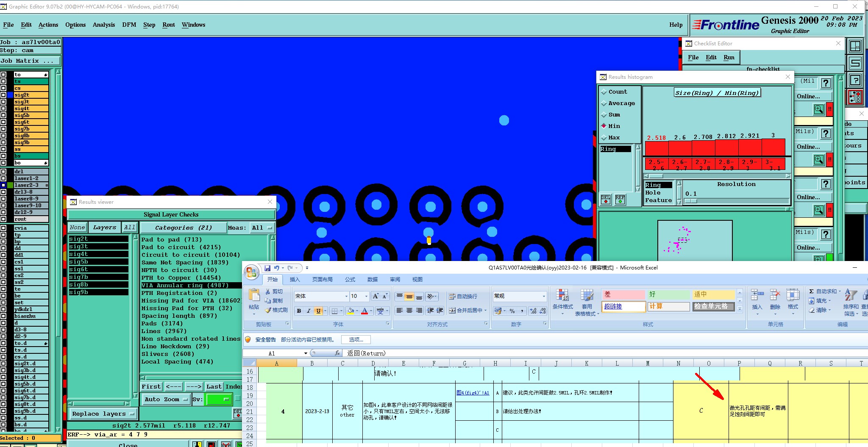The width and height of the screenshot is (868, 447).
Task: Open the DFM menu
Action: tap(129, 25)
